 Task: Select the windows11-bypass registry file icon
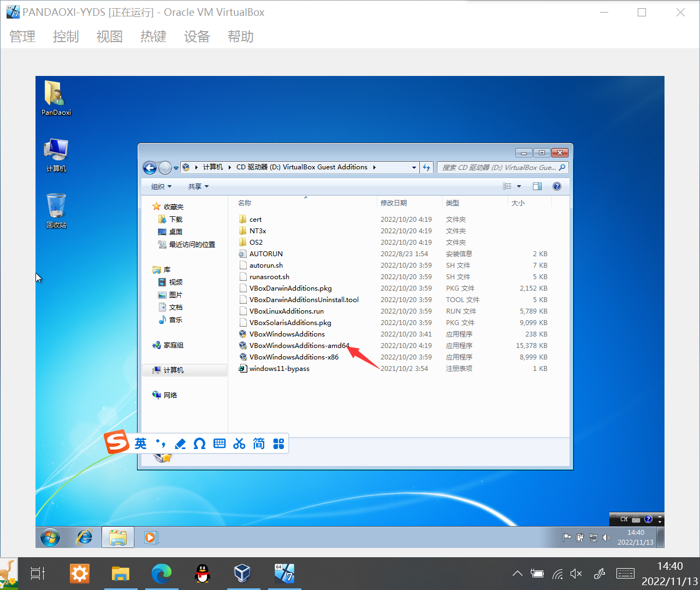243,368
